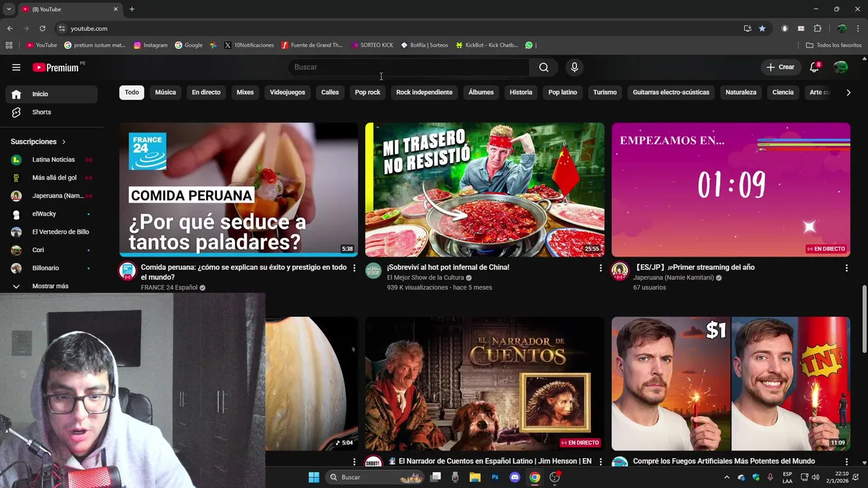This screenshot has width=868, height=488.
Task: Open Japeruana channel avatar under the live video
Action: coord(620,271)
